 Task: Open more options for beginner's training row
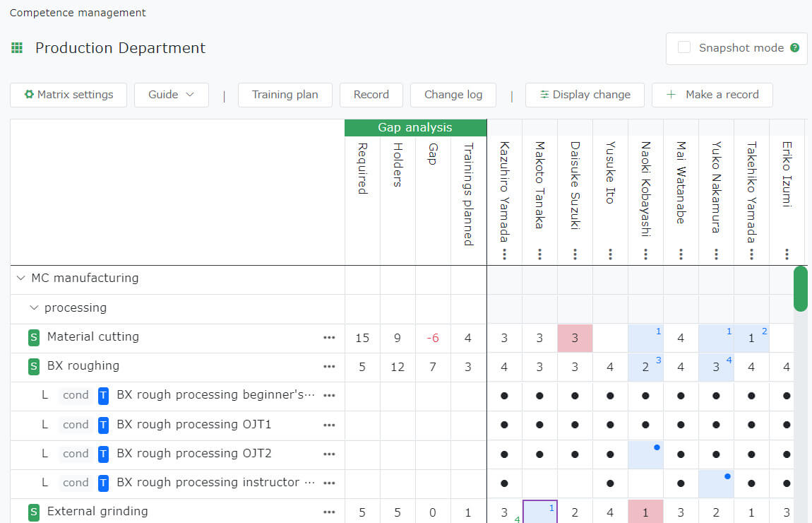click(329, 396)
